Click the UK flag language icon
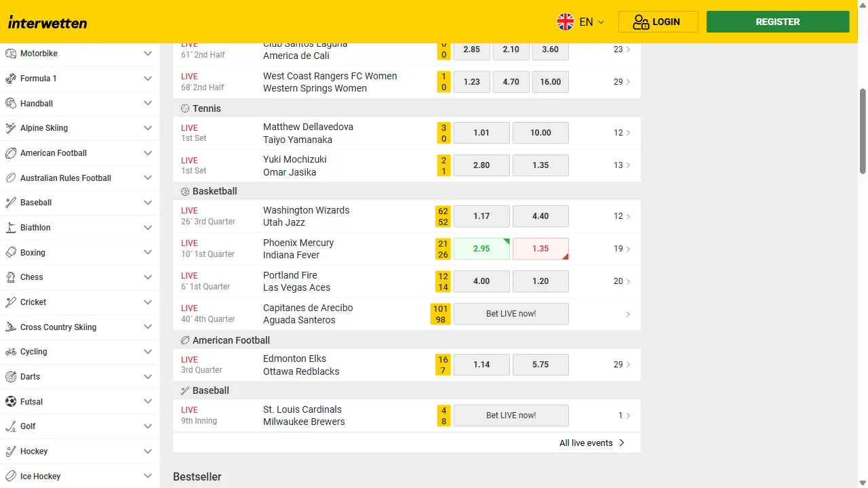This screenshot has height=488, width=868. click(566, 22)
